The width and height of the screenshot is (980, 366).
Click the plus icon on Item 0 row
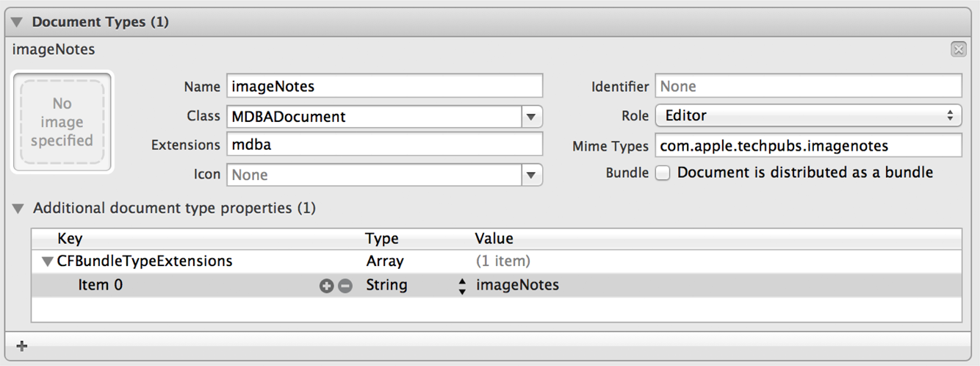326,286
